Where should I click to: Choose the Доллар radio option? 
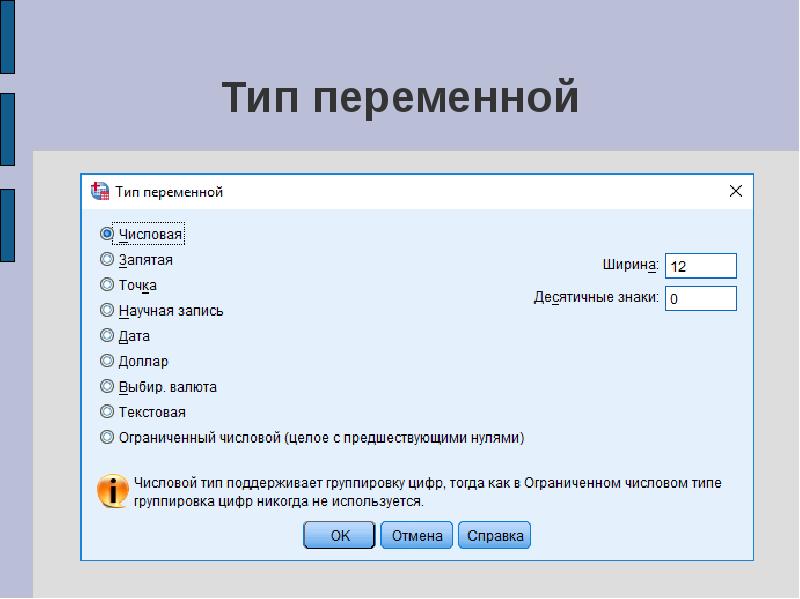[107, 361]
